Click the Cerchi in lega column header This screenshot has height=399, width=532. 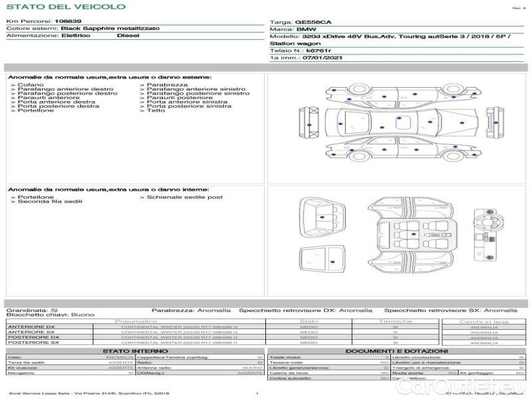483,321
